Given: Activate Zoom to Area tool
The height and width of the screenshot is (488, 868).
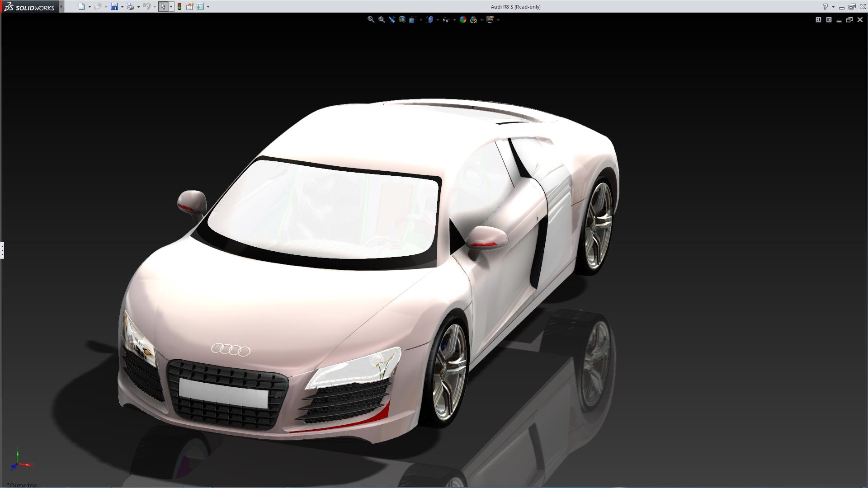Looking at the screenshot, I should coord(382,19).
